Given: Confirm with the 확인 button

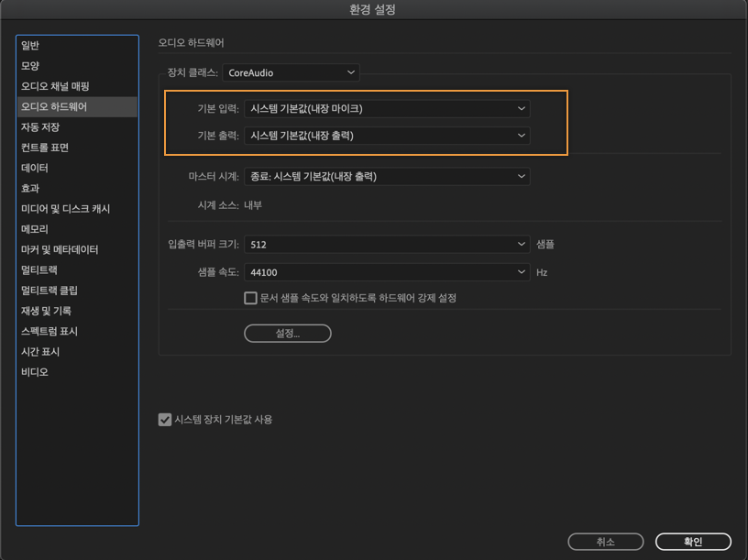Looking at the screenshot, I should [693, 542].
